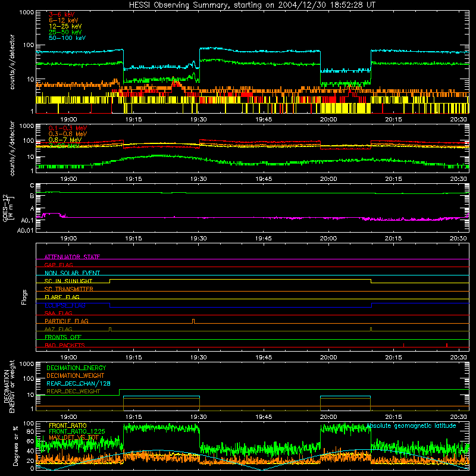Click the ECLIPSE_FLAG rising step near 20:10
The width and height of the screenshot is (476, 476).
(x=371, y=305)
